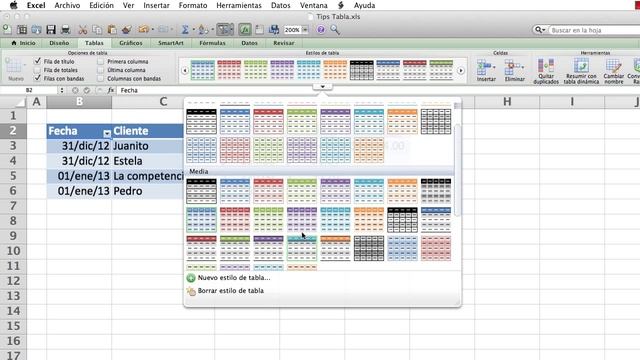Image resolution: width=640 pixels, height=360 pixels.
Task: Toggle the Filter funnel toolbar icon
Action: pyautogui.click(x=224, y=29)
